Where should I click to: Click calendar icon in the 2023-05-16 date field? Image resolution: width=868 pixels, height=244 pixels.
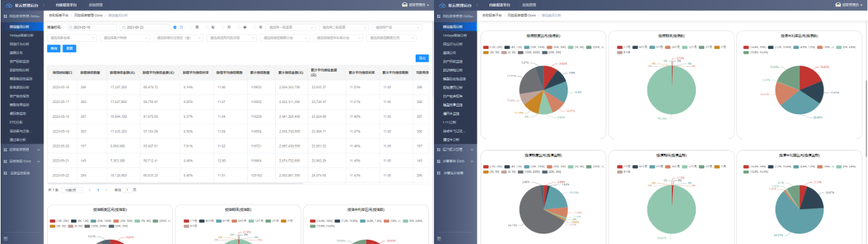[70, 28]
